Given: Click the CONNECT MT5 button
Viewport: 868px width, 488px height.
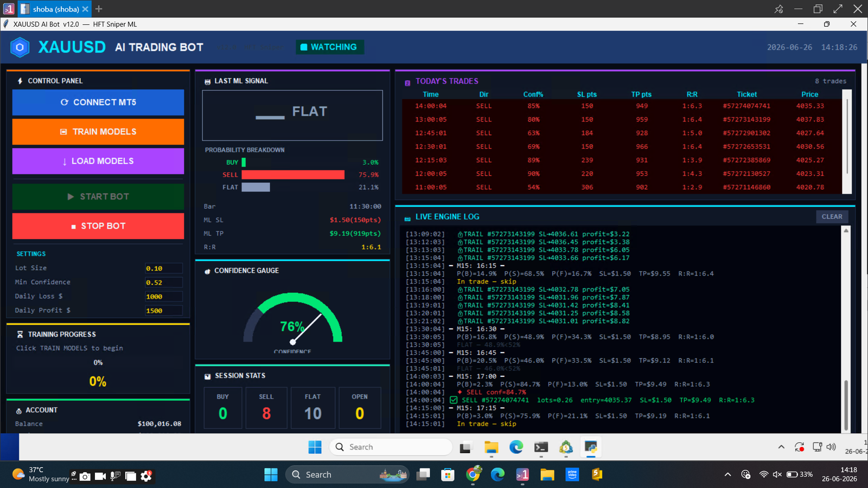Looking at the screenshot, I should 98,102.
